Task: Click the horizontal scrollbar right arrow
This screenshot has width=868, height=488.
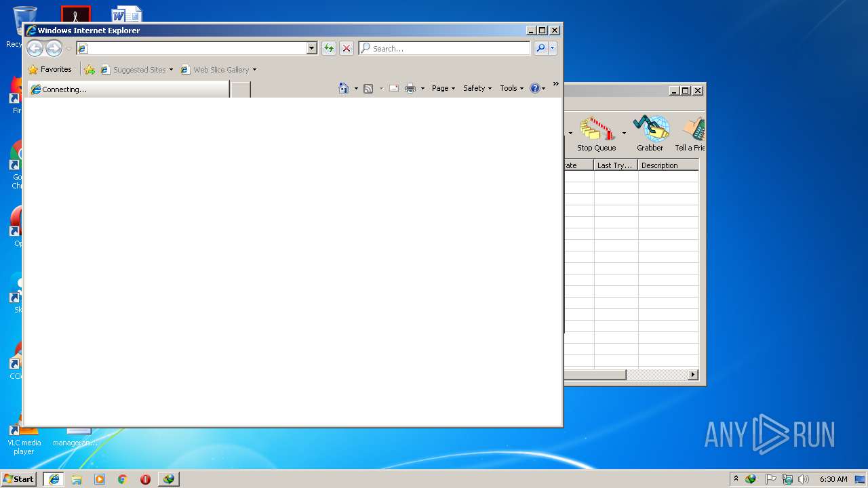Action: (693, 375)
